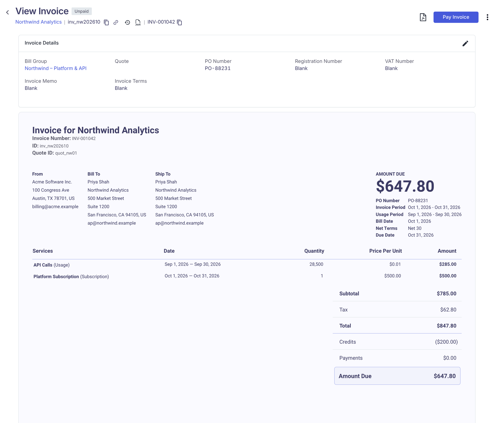
Task: Select the Platform Subscription row
Action: tap(247, 276)
